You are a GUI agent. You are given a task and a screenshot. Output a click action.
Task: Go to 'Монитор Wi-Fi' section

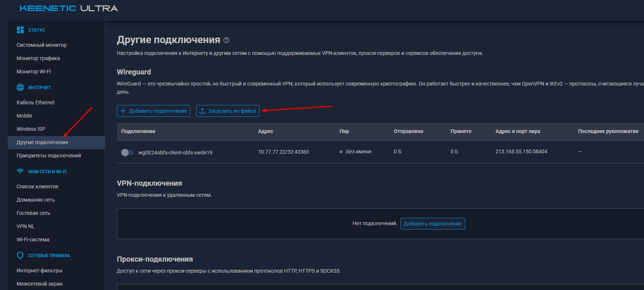click(x=34, y=71)
